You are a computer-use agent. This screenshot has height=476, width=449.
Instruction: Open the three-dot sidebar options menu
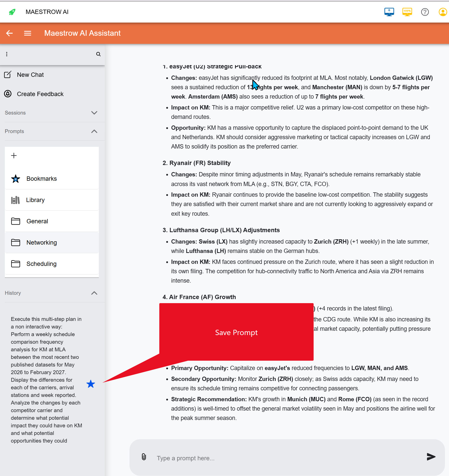[7, 54]
